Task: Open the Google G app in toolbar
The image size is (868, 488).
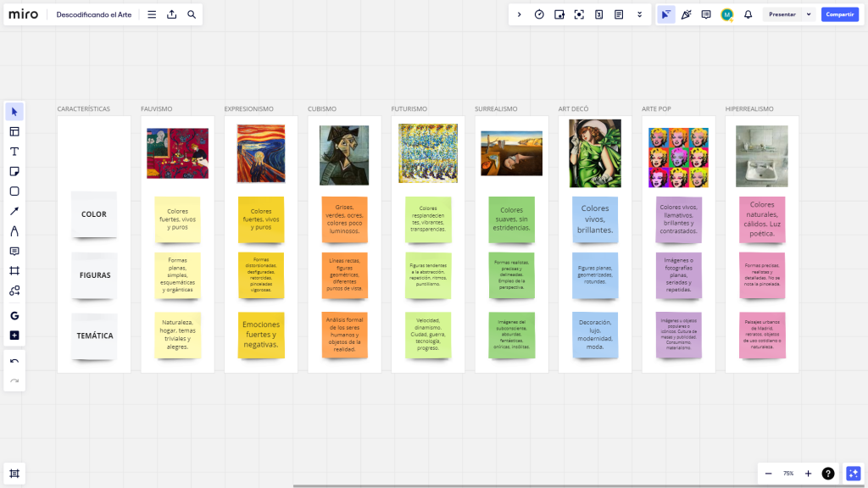Action: 14,316
